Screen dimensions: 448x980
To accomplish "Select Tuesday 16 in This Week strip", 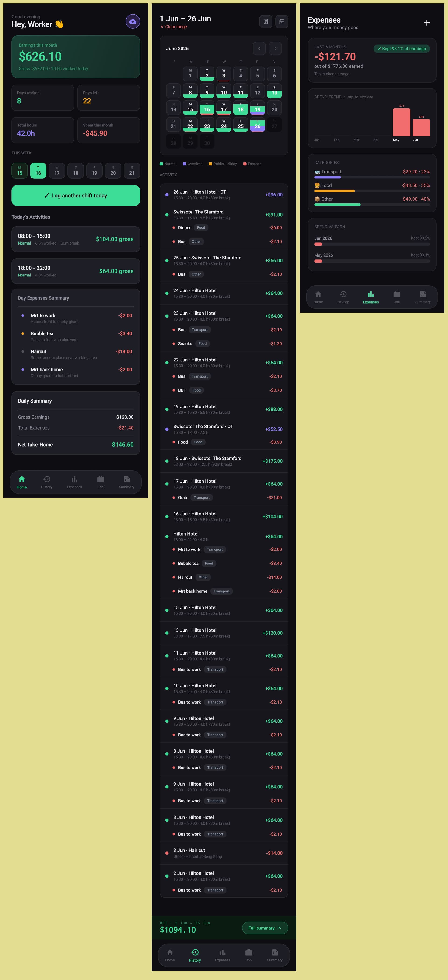I will click(x=38, y=170).
